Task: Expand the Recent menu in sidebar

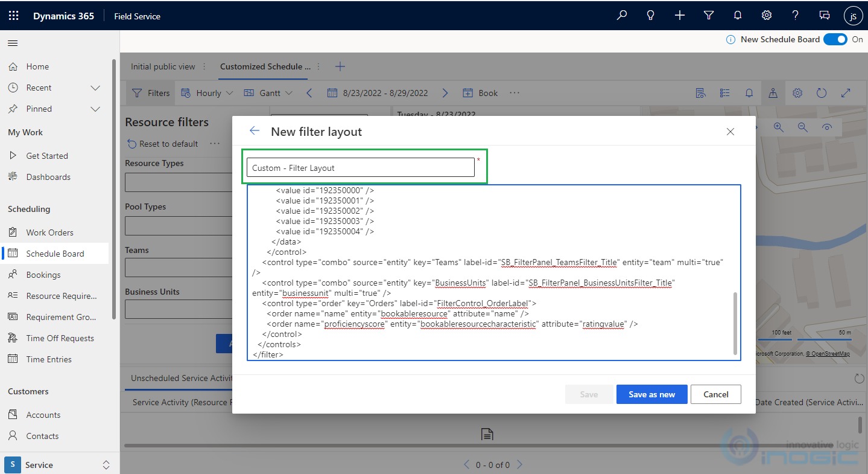Action: (x=95, y=88)
